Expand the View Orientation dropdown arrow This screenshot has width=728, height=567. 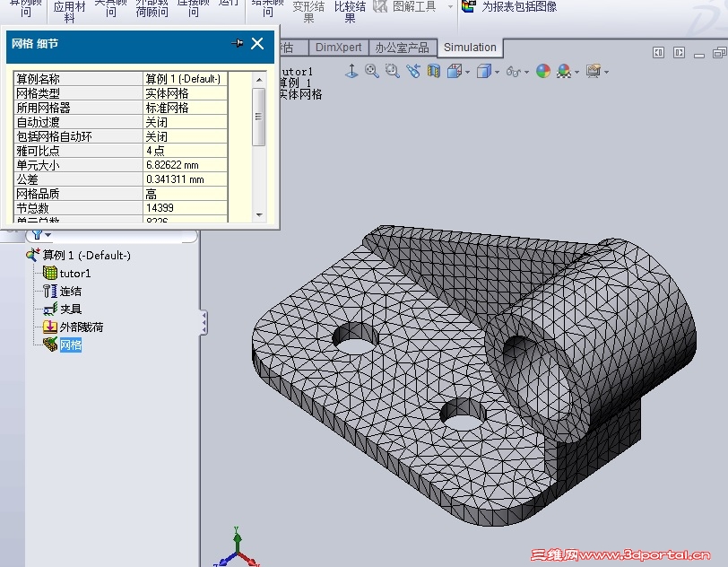pyautogui.click(x=467, y=72)
